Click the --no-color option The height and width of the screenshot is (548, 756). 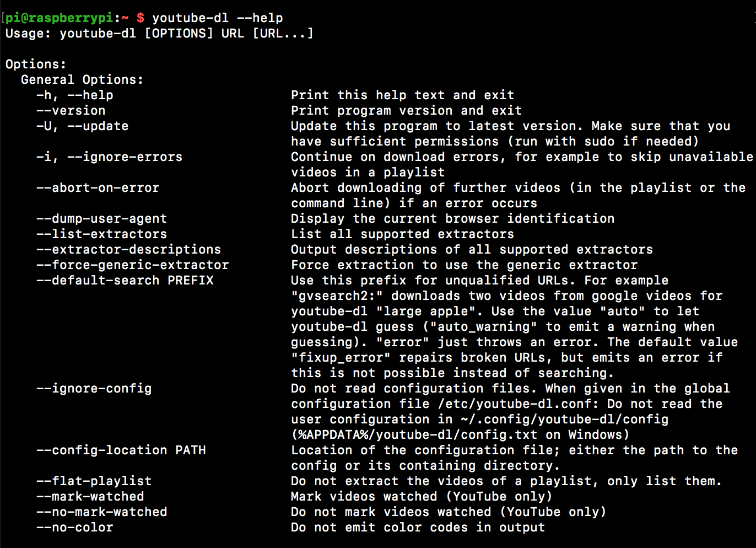(x=75, y=527)
